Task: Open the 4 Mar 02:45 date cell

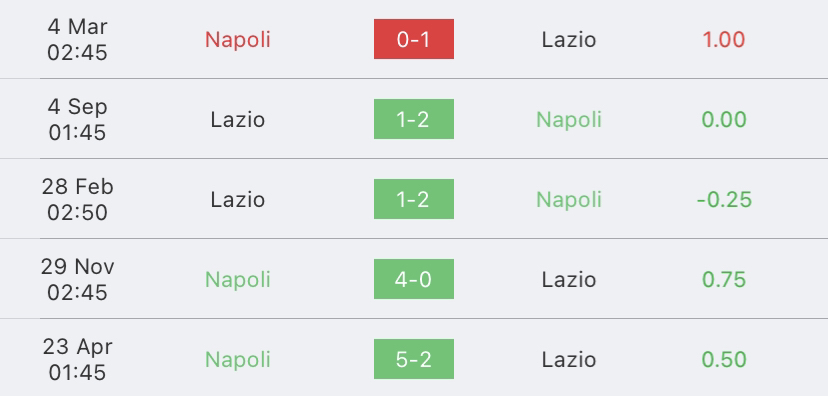Action: click(77, 40)
